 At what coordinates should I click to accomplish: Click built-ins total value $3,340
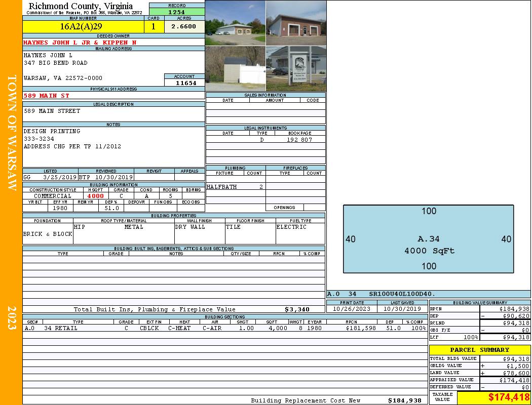[x=297, y=309]
